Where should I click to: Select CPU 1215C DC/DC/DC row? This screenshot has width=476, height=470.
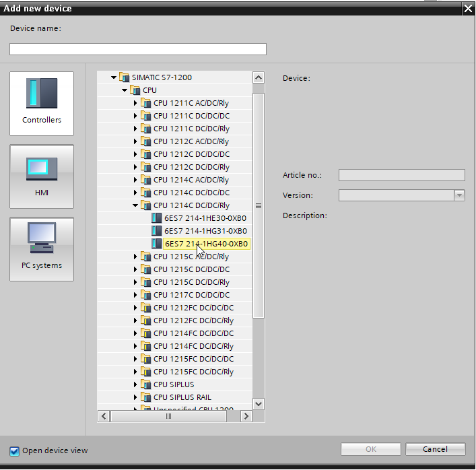click(x=174, y=269)
